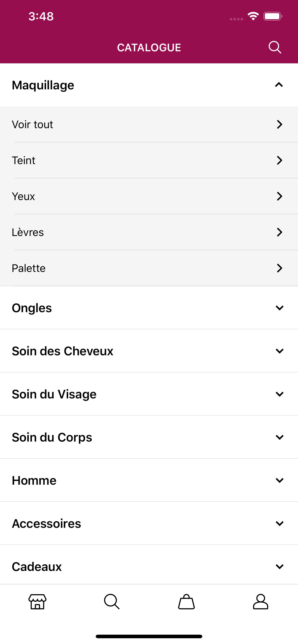This screenshot has width=298, height=644.
Task: Go to the Palette subcategory
Action: point(149,268)
